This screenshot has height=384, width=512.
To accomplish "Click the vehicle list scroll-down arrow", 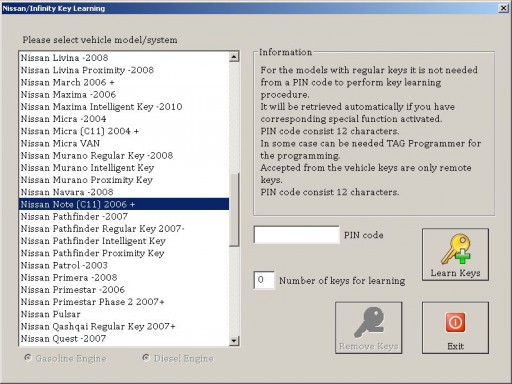I will (x=234, y=340).
